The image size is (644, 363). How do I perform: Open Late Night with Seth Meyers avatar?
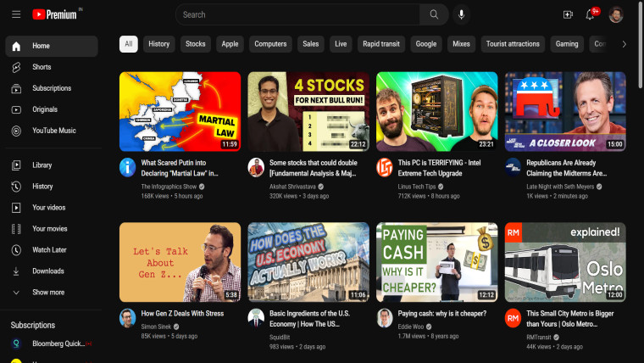(x=513, y=167)
